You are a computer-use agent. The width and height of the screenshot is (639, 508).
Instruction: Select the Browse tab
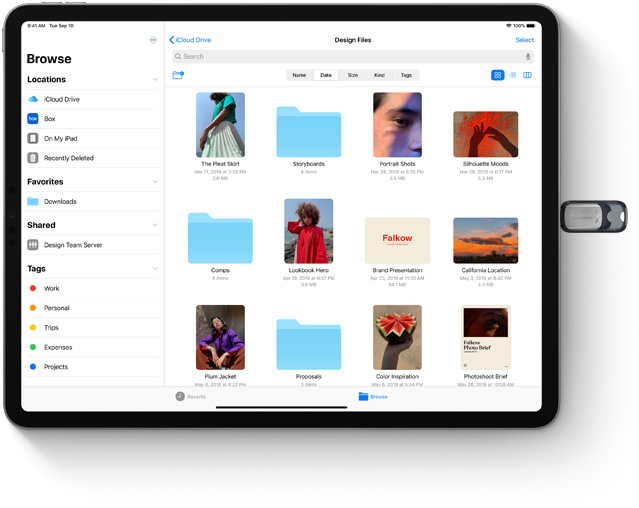pos(373,397)
